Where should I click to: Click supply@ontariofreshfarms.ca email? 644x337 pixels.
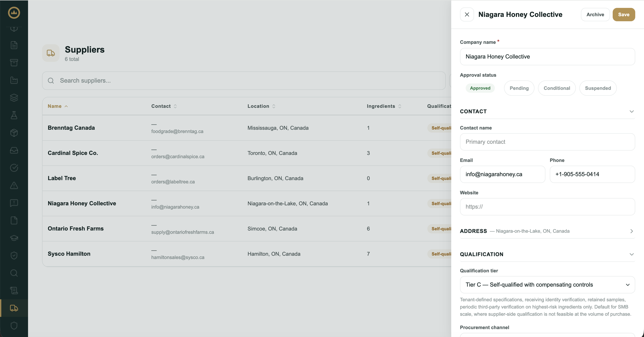(x=182, y=232)
